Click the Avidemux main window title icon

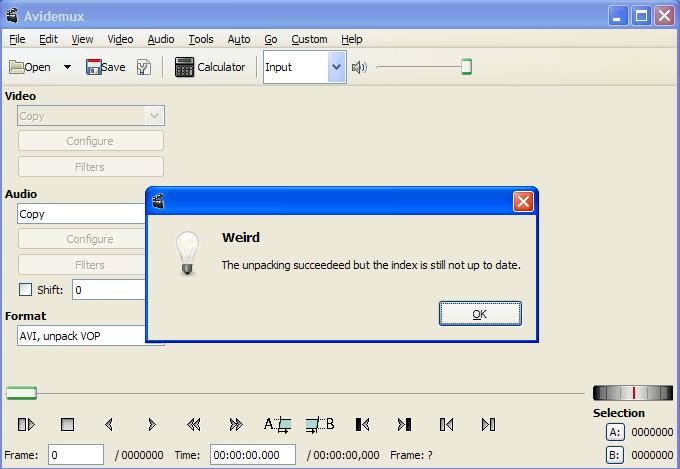pyautogui.click(x=12, y=16)
